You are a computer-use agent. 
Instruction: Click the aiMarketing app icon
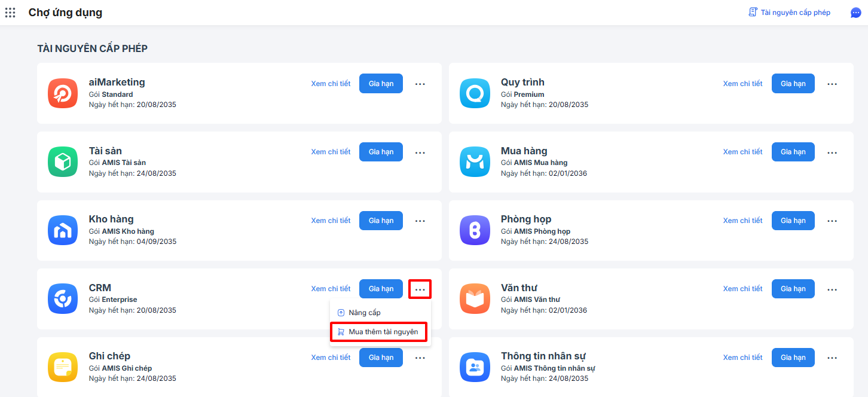pos(63,93)
